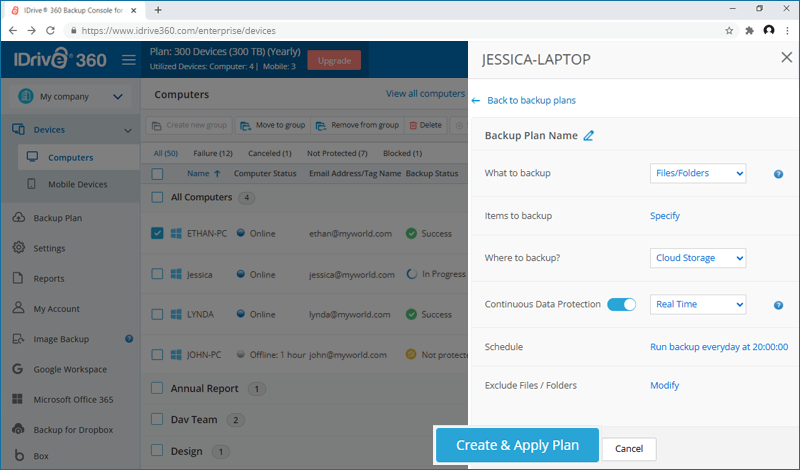The height and width of the screenshot is (470, 800).
Task: Uncheck the ETHAN-PC checkbox
Action: [x=157, y=233]
